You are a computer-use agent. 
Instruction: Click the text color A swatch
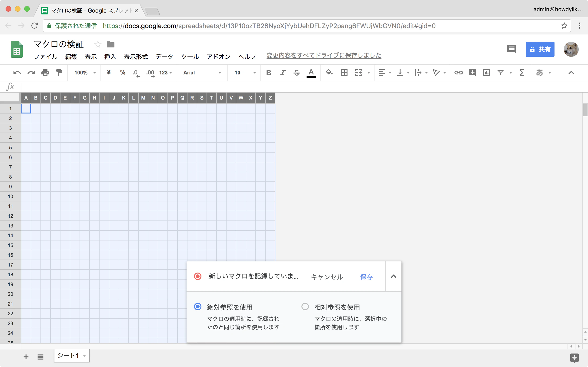click(x=311, y=73)
